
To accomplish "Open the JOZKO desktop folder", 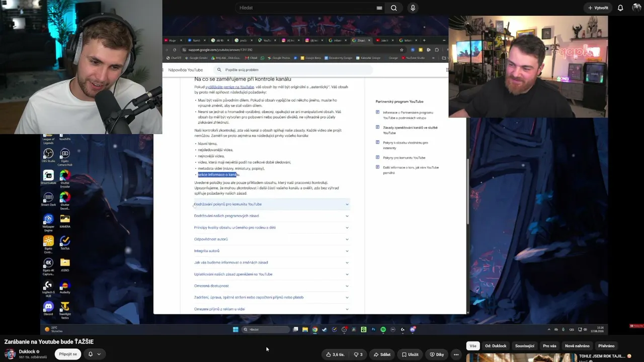I will [x=65, y=265].
